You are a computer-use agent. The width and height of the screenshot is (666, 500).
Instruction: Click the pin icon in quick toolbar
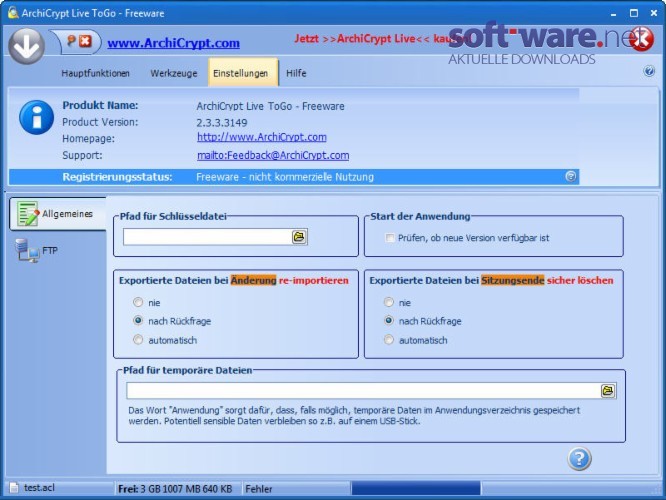(x=71, y=41)
